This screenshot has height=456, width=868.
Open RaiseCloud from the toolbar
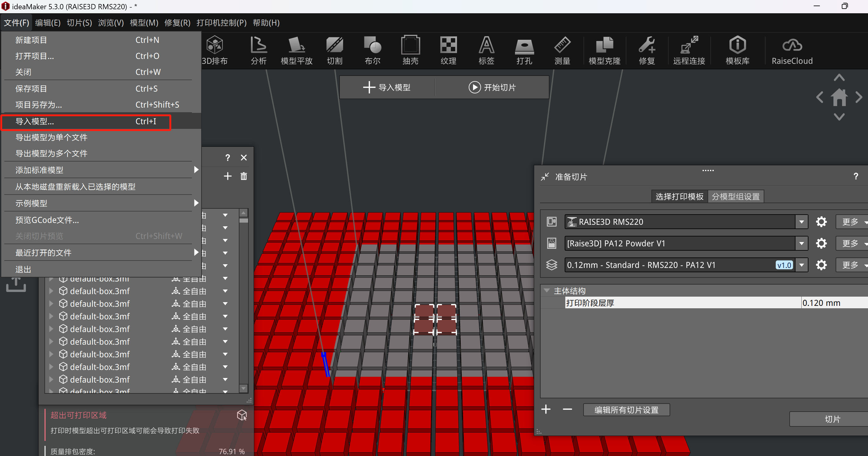pos(792,50)
